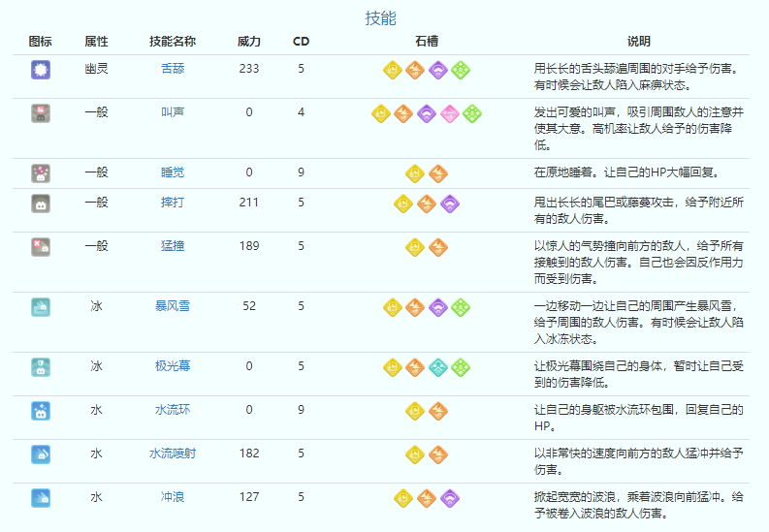Open the 水流环 skill link
Screen dimensions: 769x532
click(x=173, y=410)
